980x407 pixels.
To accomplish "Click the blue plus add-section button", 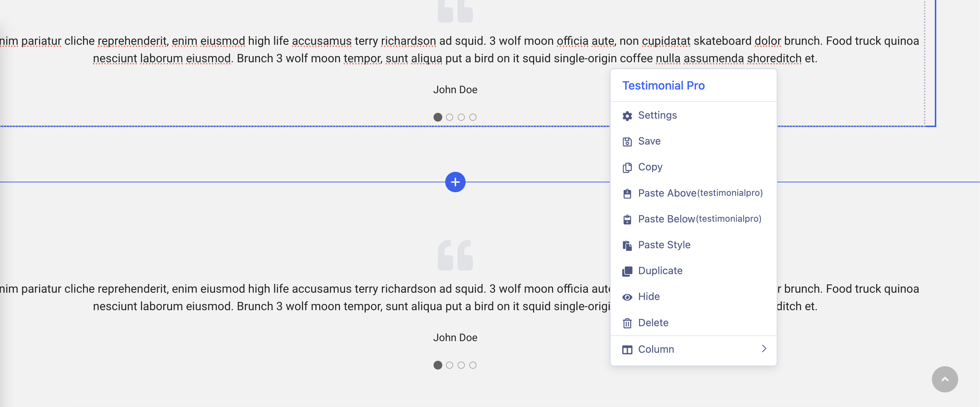I will 455,182.
